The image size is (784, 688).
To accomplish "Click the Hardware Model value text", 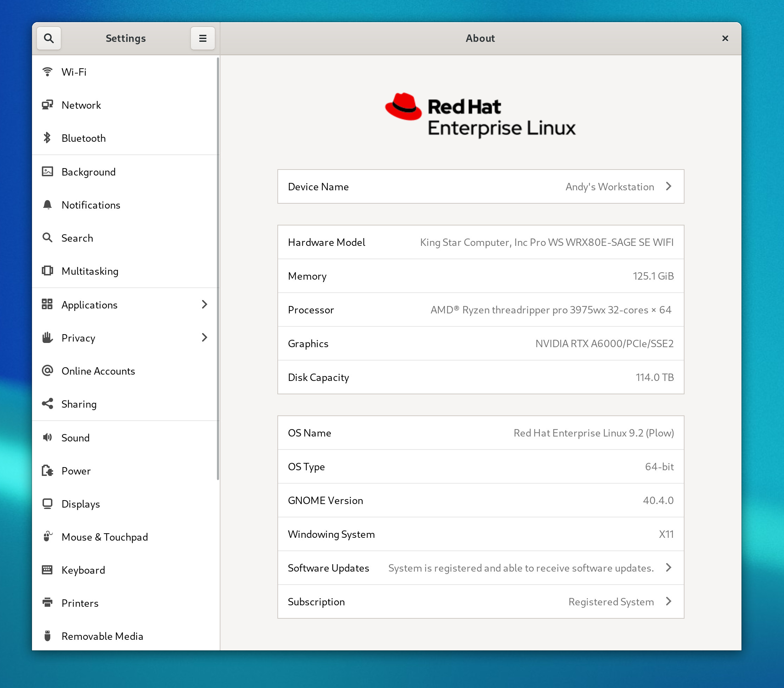I will click(547, 242).
